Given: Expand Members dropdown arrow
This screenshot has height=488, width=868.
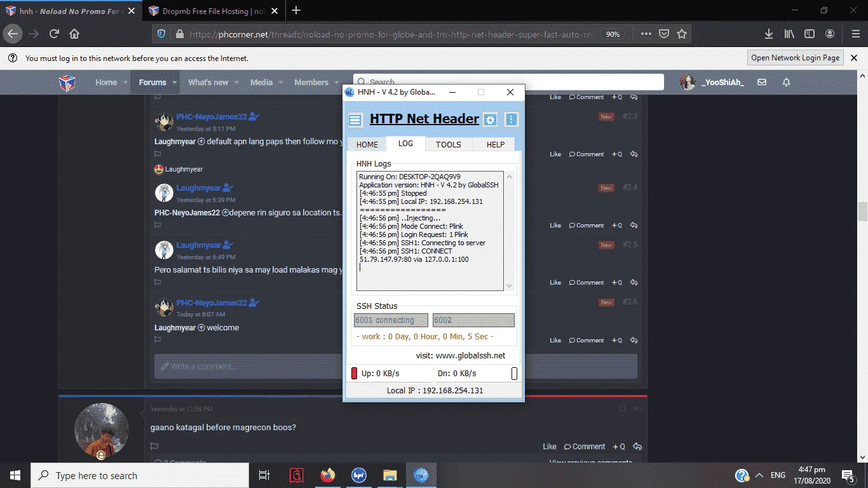Looking at the screenshot, I should (x=336, y=83).
